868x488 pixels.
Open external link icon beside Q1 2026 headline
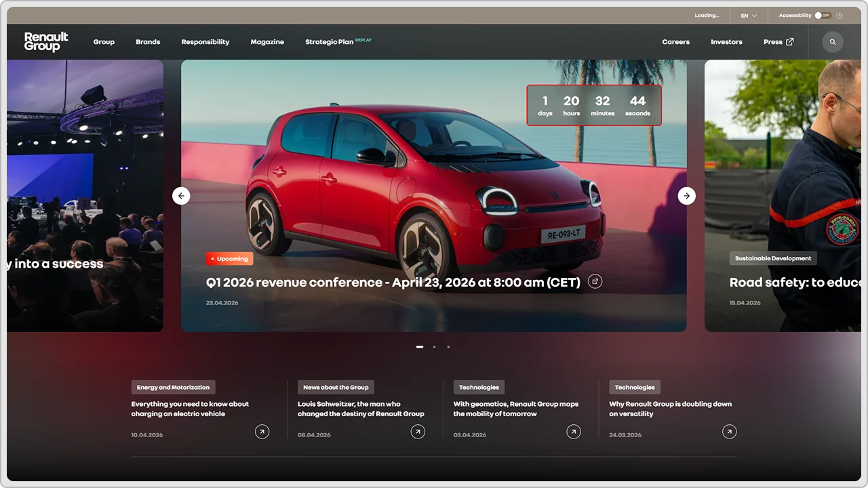pos(595,281)
